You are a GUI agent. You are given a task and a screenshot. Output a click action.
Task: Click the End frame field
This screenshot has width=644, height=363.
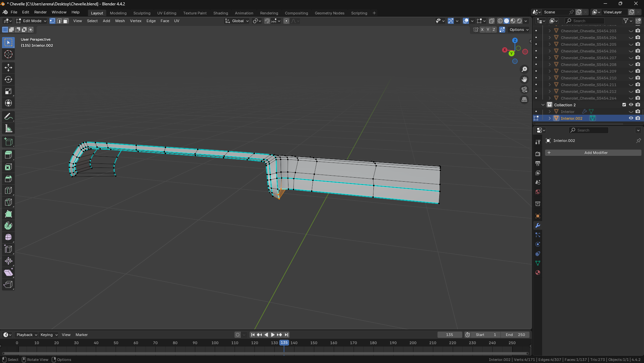click(515, 335)
